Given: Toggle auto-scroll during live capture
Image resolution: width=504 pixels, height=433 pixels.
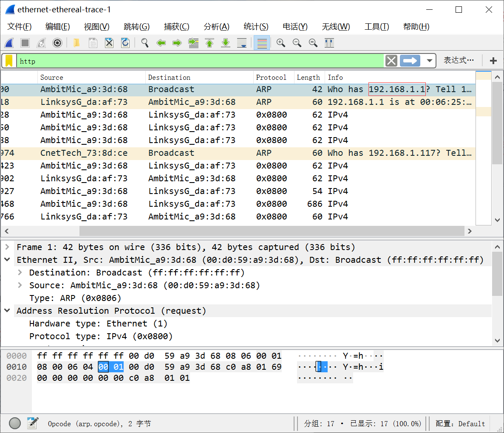Looking at the screenshot, I should coord(242,43).
